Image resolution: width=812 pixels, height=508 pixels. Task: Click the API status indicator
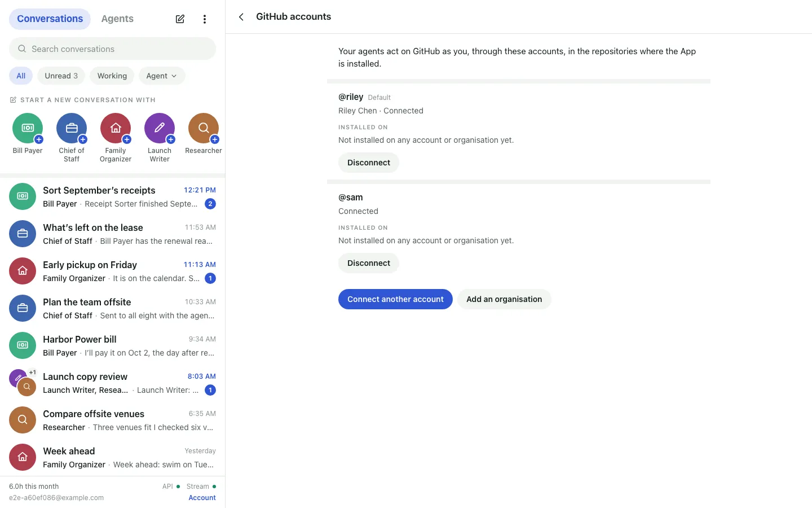(x=171, y=487)
